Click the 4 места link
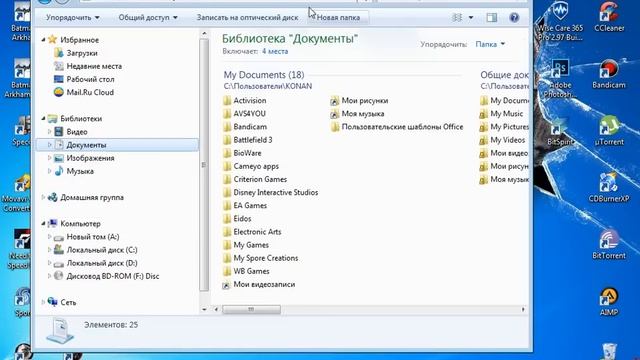The height and width of the screenshot is (360, 640). tap(275, 51)
